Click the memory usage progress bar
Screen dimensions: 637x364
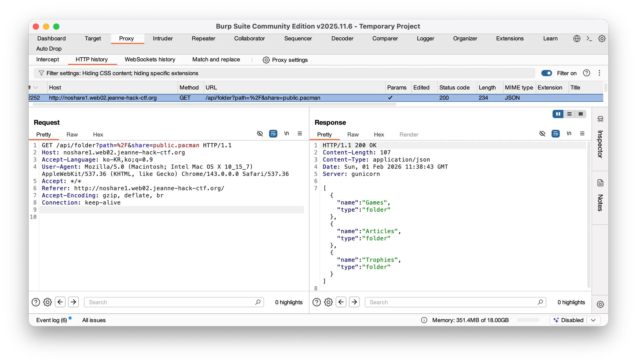point(528,320)
